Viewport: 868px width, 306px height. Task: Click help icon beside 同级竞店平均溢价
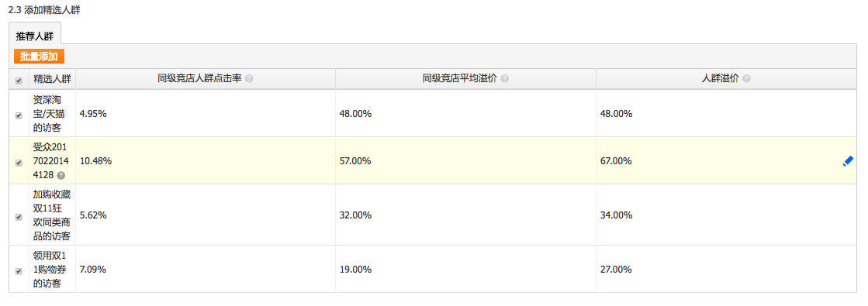504,79
